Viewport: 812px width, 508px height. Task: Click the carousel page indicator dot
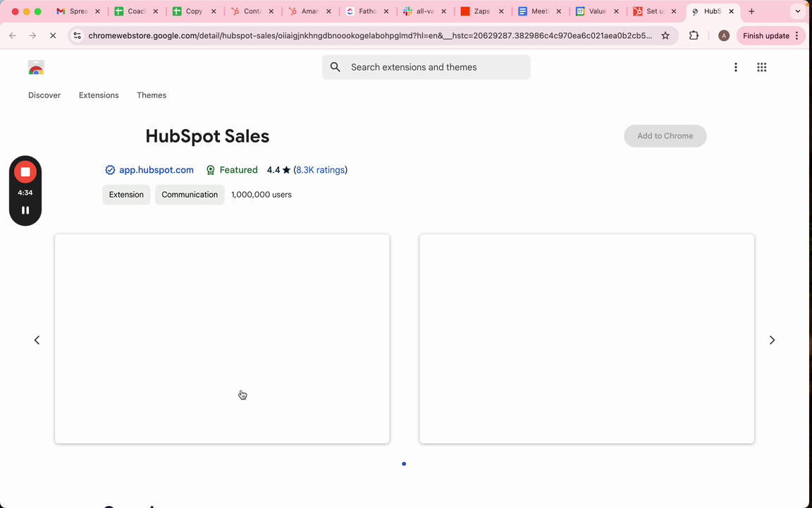coord(404,464)
